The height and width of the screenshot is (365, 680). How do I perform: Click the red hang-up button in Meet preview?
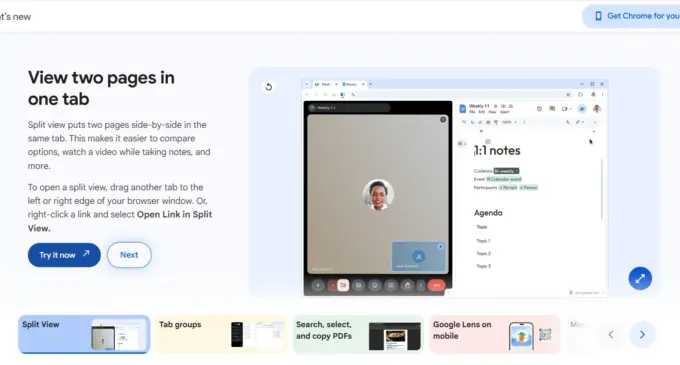pos(437,285)
